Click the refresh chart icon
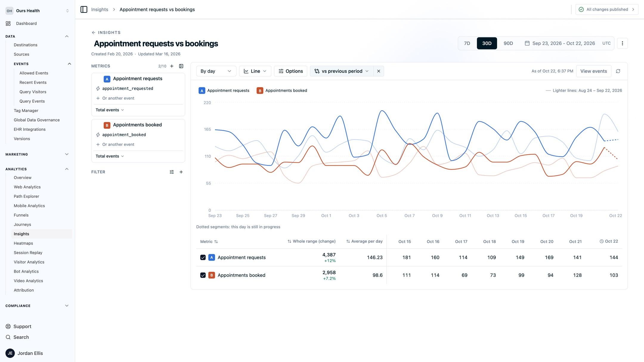The width and height of the screenshot is (644, 362). point(618,71)
